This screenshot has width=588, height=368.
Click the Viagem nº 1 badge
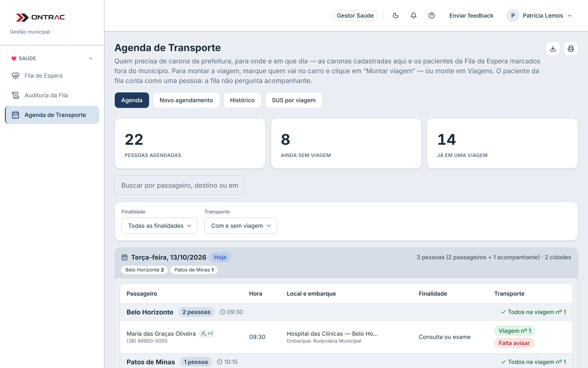pyautogui.click(x=515, y=331)
